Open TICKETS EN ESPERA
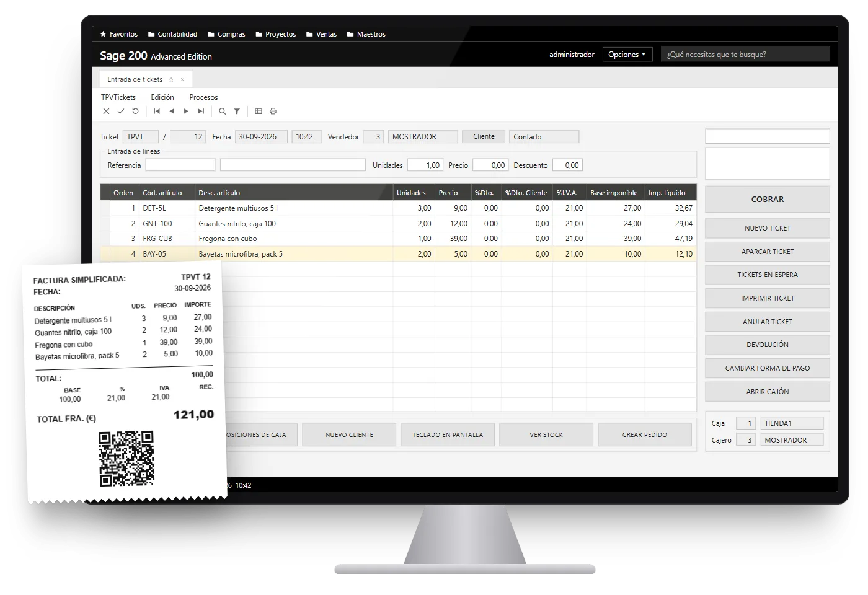Viewport: 868px width, 595px height. coord(768,275)
